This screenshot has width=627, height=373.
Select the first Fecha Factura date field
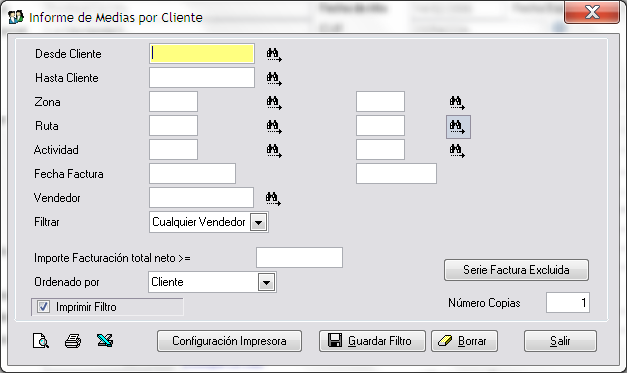[192, 174]
